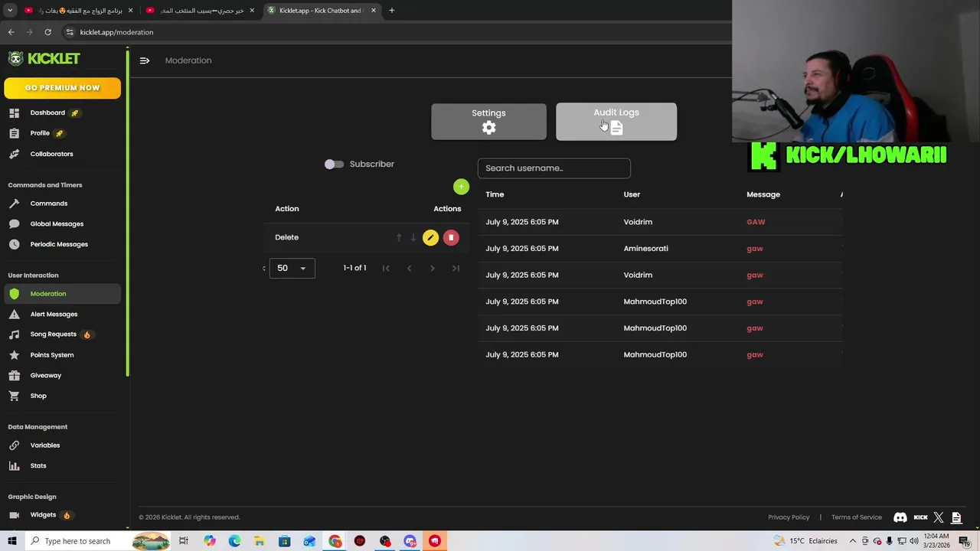
Task: Edit the Delete action with pencil icon
Action: 430,238
